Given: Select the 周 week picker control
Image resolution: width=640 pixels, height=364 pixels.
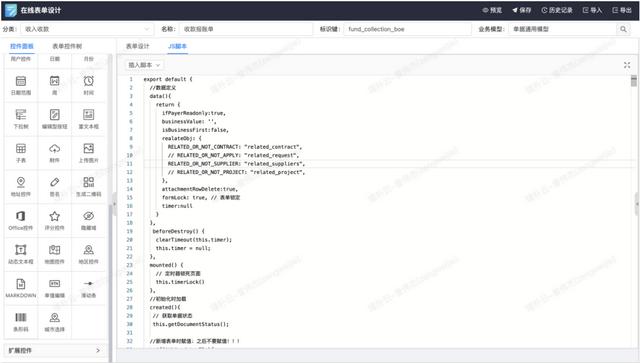Looking at the screenshot, I should pyautogui.click(x=55, y=85).
